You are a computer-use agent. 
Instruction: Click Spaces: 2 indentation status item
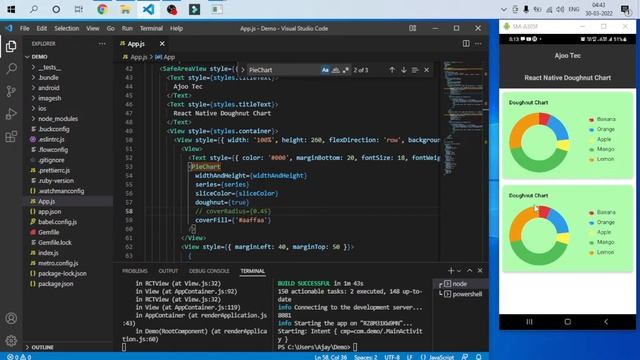[x=366, y=357]
